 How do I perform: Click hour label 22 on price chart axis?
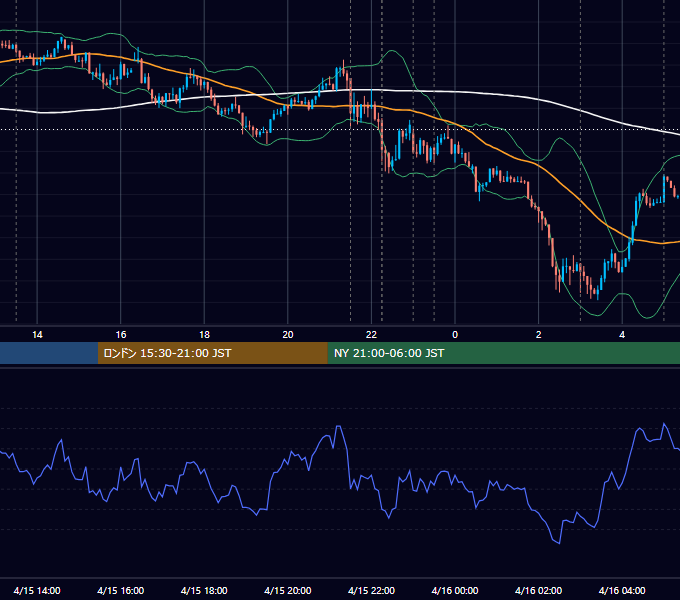pos(371,335)
